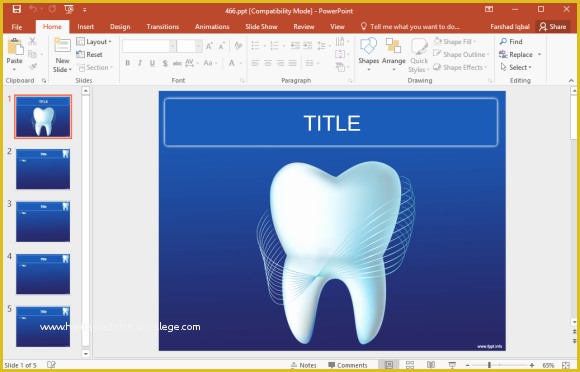
Task: Click the Share button
Action: 553,27
